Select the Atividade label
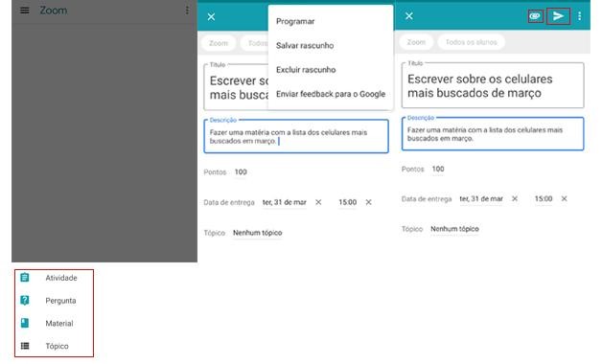The image size is (602, 364). 61,278
